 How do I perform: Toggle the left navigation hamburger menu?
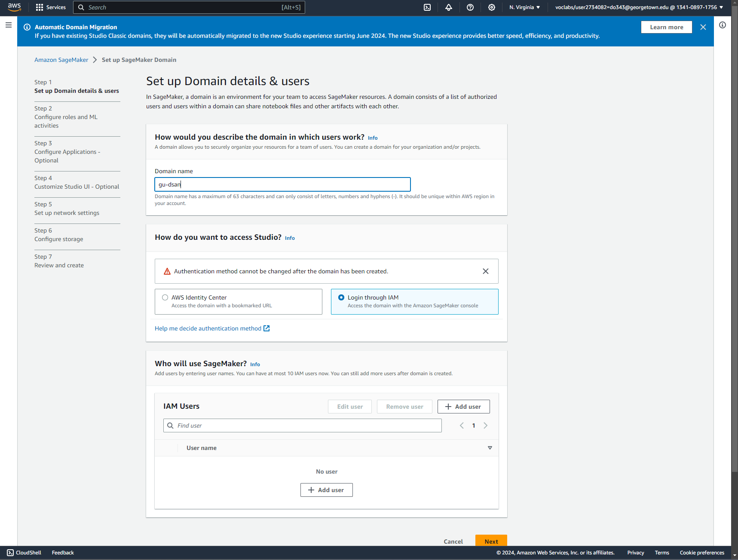point(9,25)
